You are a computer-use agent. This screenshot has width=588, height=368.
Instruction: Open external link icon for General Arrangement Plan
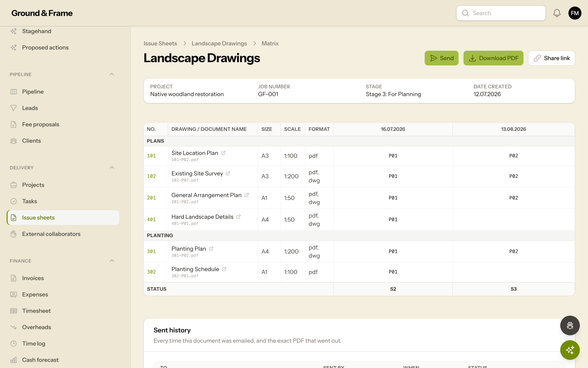[x=247, y=195]
